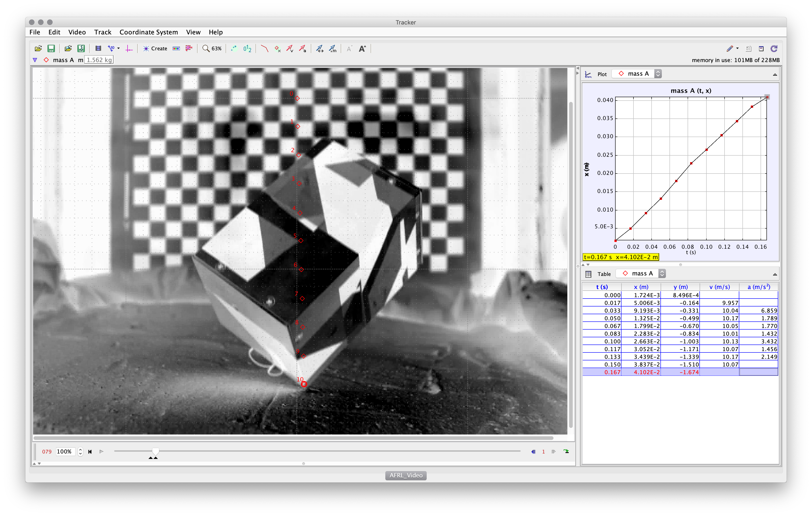Decrease the font size
The height and width of the screenshot is (516, 812).
point(349,48)
